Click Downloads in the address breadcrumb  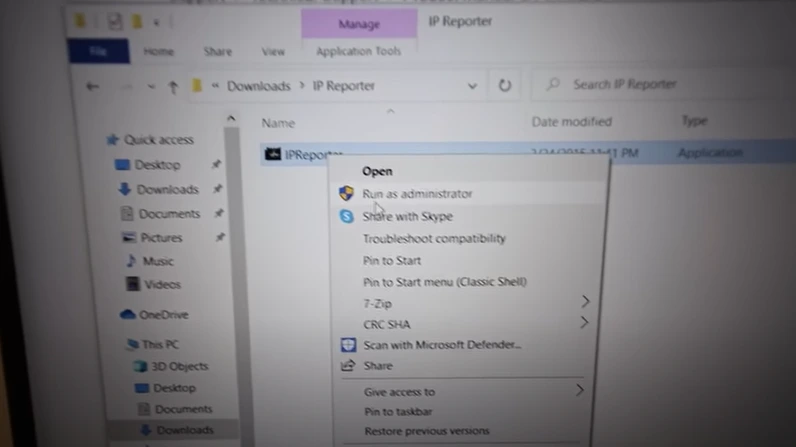[258, 86]
